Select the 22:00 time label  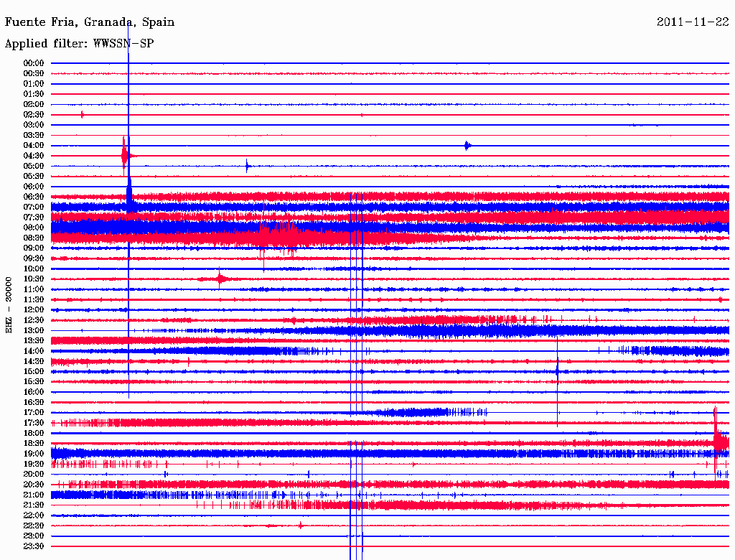[34, 515]
